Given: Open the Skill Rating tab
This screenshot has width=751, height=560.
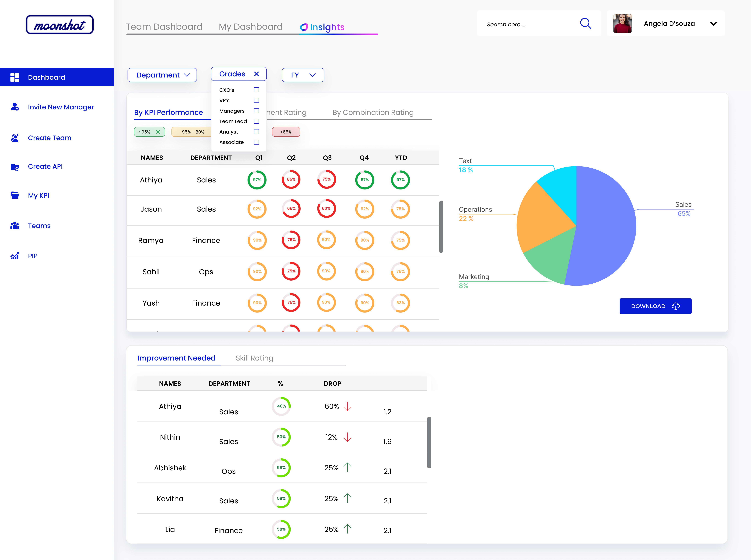Looking at the screenshot, I should [254, 358].
